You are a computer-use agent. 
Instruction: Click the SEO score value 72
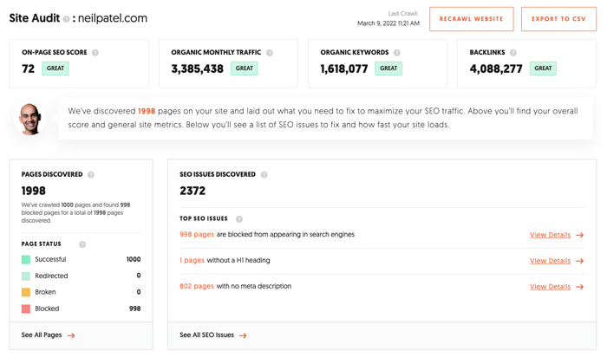(29, 68)
